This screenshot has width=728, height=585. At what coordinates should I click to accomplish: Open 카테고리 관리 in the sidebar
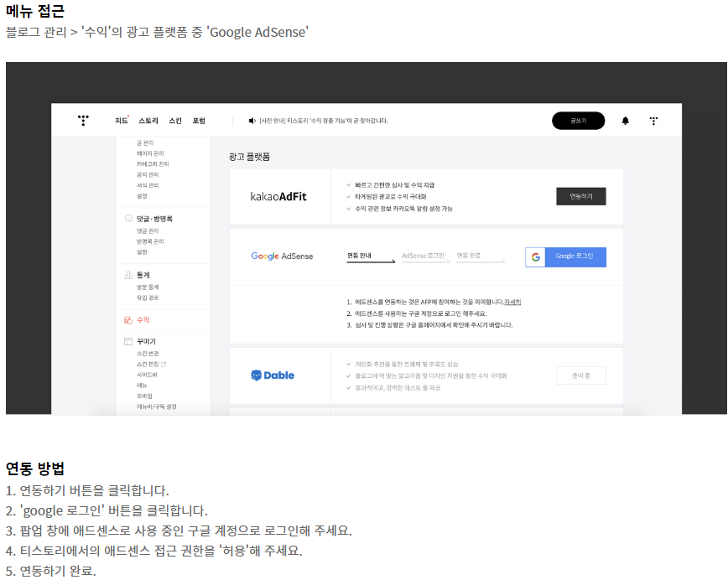(153, 164)
